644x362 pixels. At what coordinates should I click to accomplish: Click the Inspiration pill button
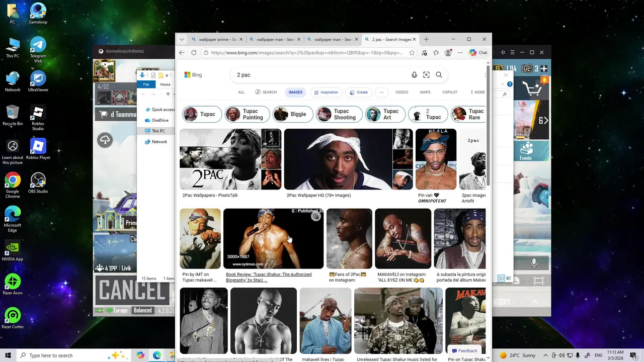coord(326,93)
